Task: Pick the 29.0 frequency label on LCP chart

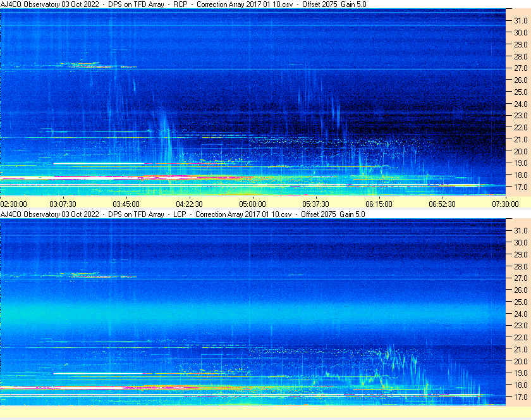Action: click(x=521, y=254)
